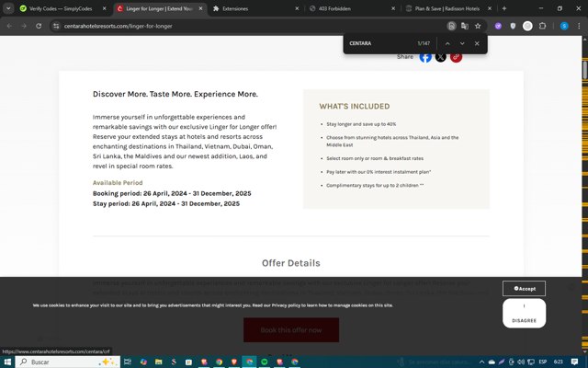This screenshot has width=588, height=368.
Task: Close the Extensiones tab
Action: point(297,8)
